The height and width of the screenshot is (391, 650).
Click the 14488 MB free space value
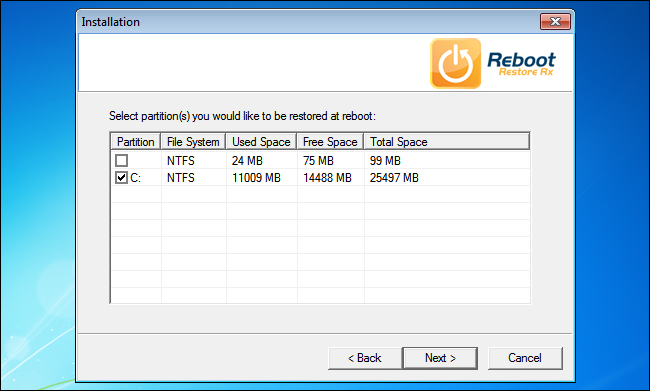point(327,178)
